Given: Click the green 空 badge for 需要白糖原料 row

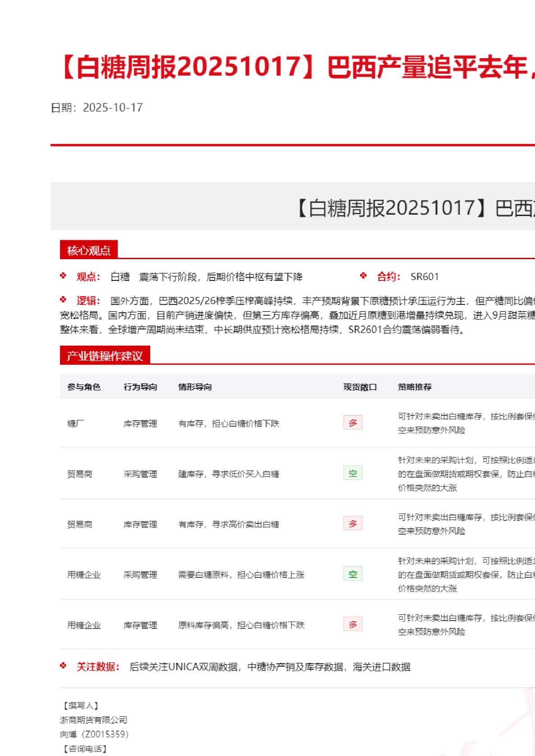Looking at the screenshot, I should point(353,574).
